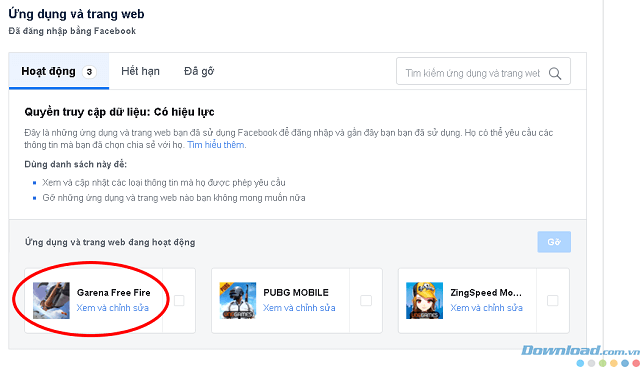Open the Garena Free Fire app thumbnail
This screenshot has width=640, height=367.
(51, 300)
